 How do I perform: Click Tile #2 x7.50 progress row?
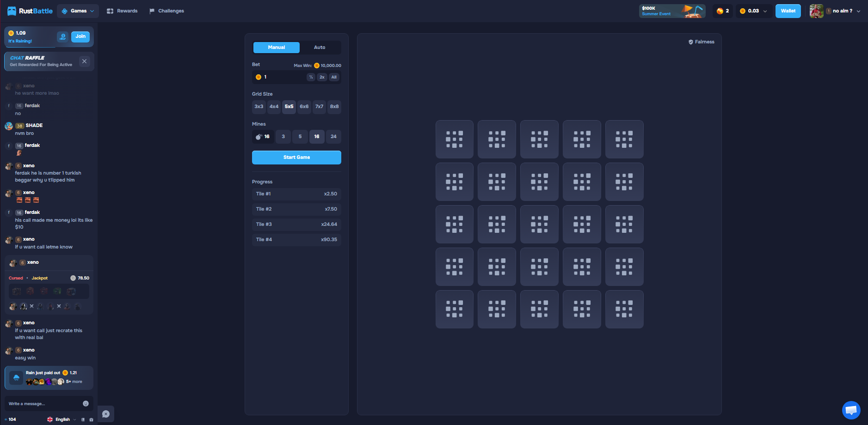tap(296, 209)
